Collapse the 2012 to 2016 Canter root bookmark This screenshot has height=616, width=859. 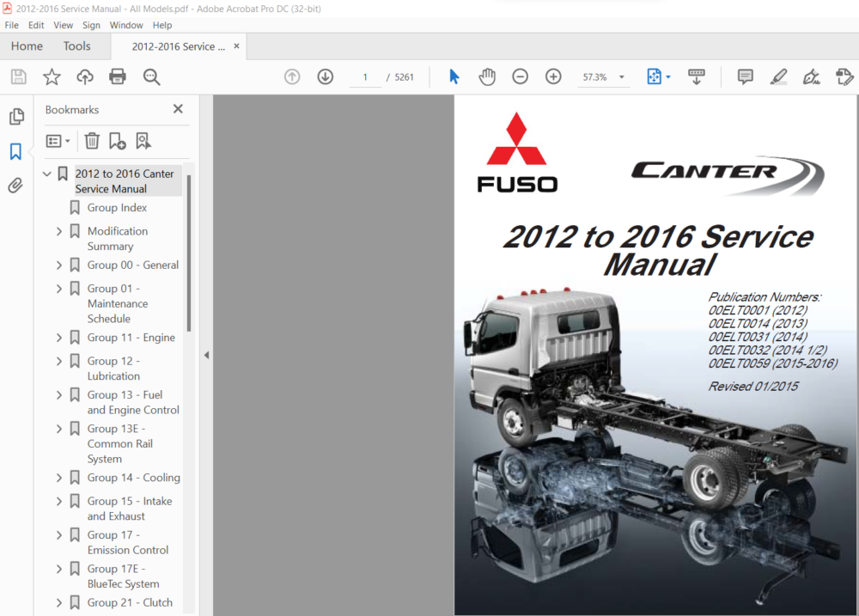click(x=47, y=174)
